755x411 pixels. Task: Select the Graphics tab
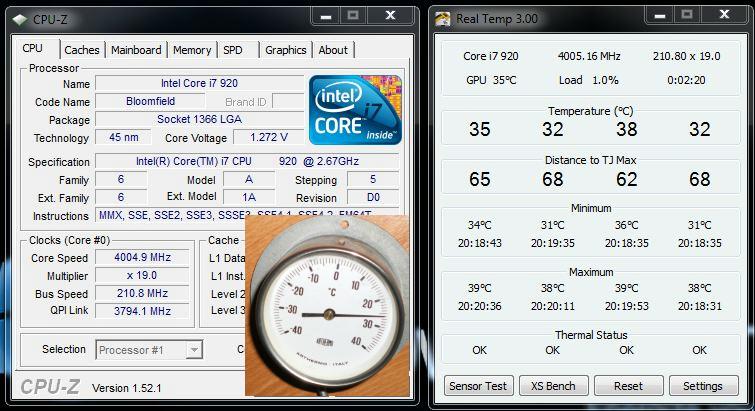(286, 50)
